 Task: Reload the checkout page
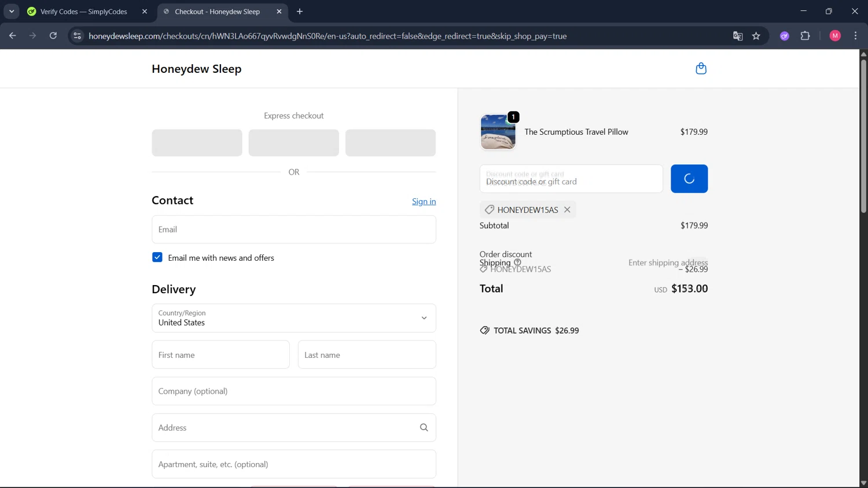pos(53,36)
